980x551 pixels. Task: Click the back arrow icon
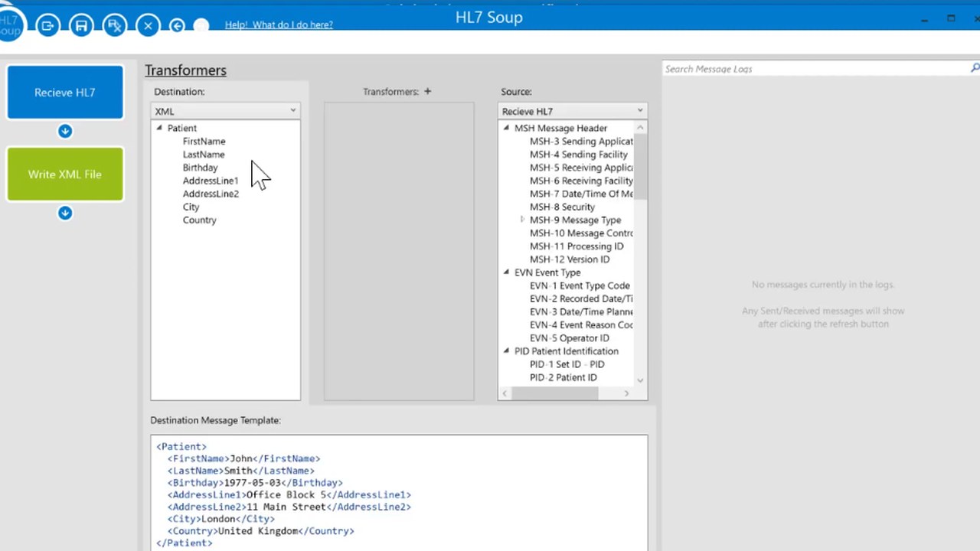[177, 25]
